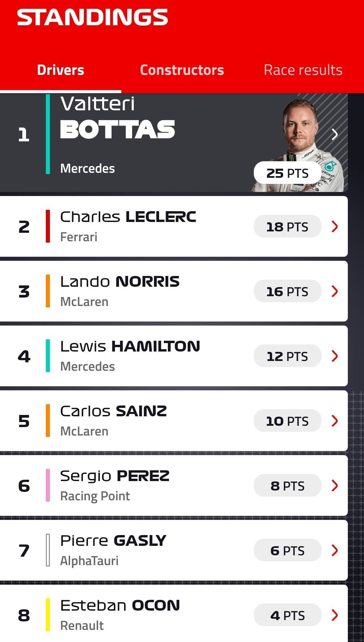Viewport: 364px width, 642px height.
Task: Click McLaren orange color bar by Norris
Action: pos(48,291)
